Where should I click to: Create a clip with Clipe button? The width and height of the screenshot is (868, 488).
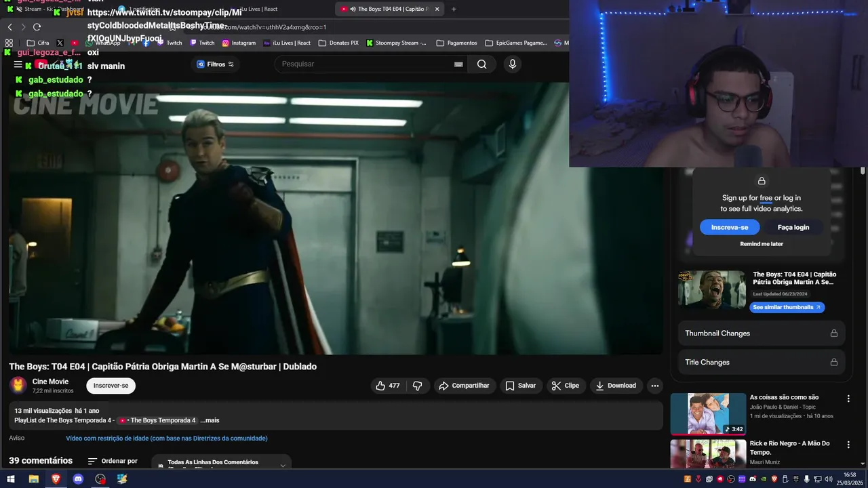click(x=566, y=386)
